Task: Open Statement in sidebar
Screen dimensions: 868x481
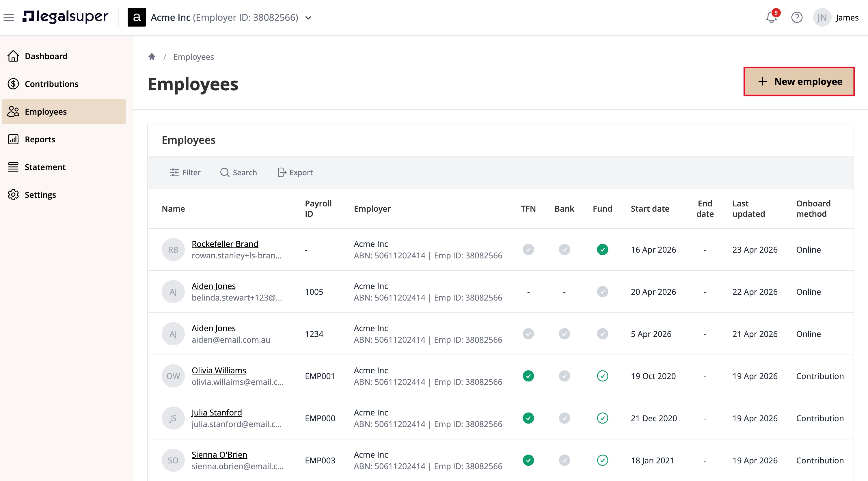Action: pyautogui.click(x=64, y=167)
